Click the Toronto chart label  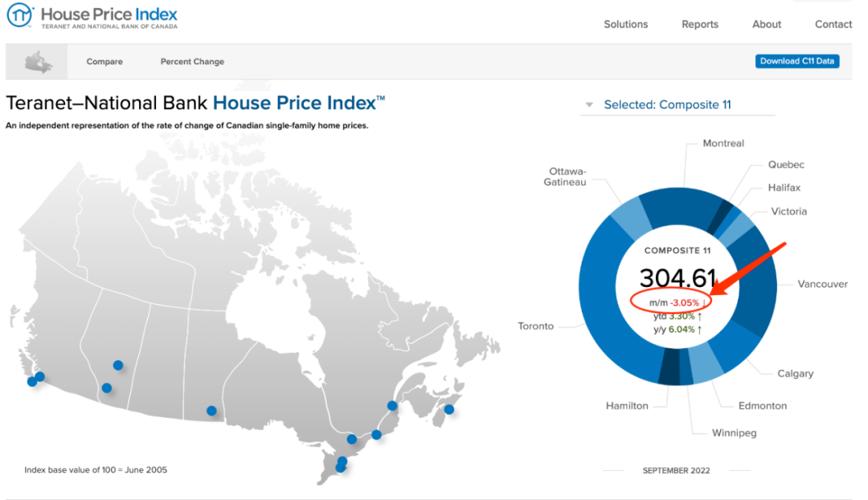coord(535,326)
